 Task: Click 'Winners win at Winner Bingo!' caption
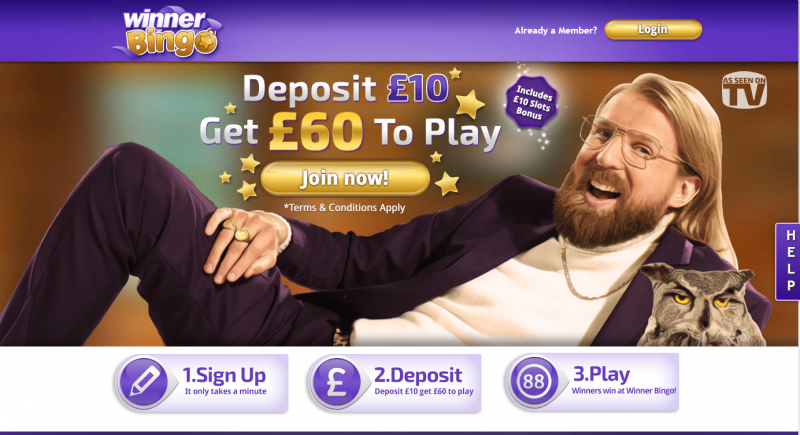(624, 391)
